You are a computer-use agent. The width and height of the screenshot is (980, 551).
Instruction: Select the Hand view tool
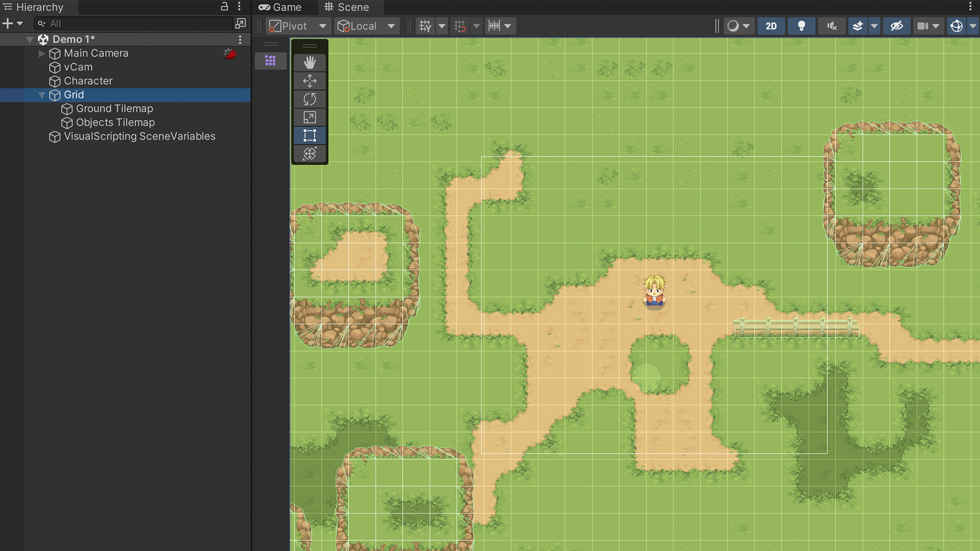coord(309,62)
